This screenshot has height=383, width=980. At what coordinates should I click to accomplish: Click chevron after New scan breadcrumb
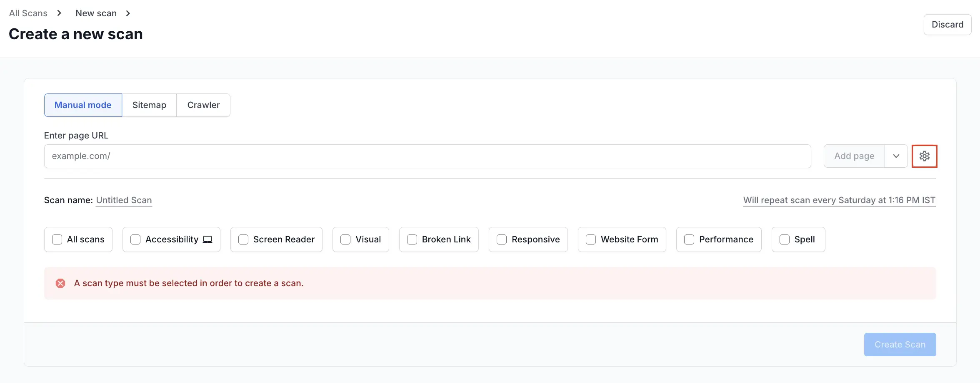coord(128,13)
